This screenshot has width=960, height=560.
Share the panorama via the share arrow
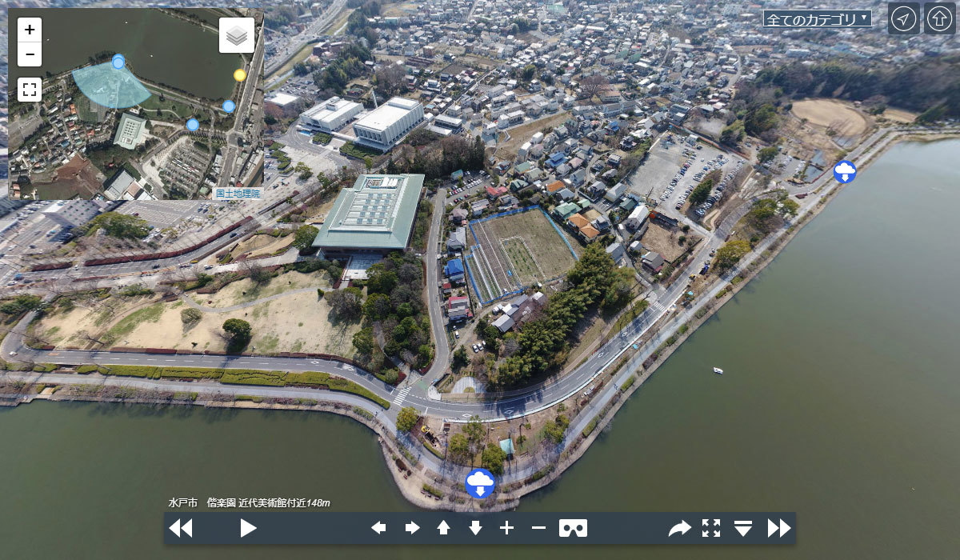point(679,528)
